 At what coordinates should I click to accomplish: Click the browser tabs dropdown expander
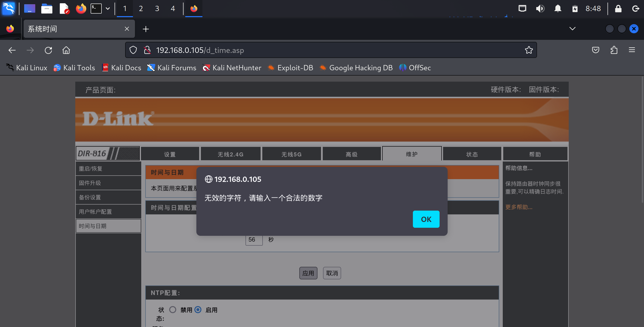point(572,28)
